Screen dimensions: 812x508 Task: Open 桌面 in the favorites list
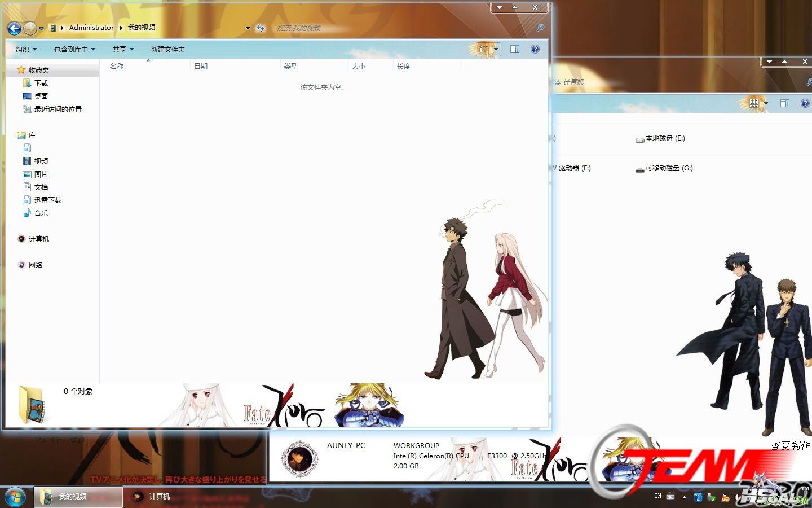[x=41, y=96]
